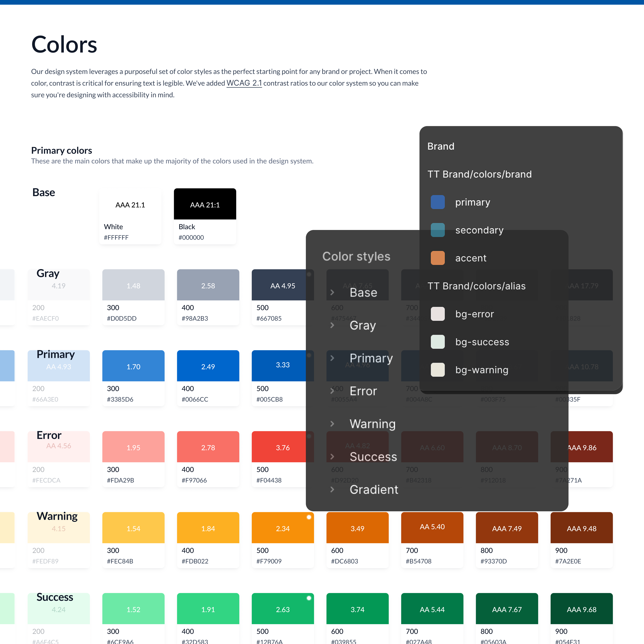Pick the orange accent swatch in Brand panel
This screenshot has height=644, width=644.
pyautogui.click(x=438, y=258)
